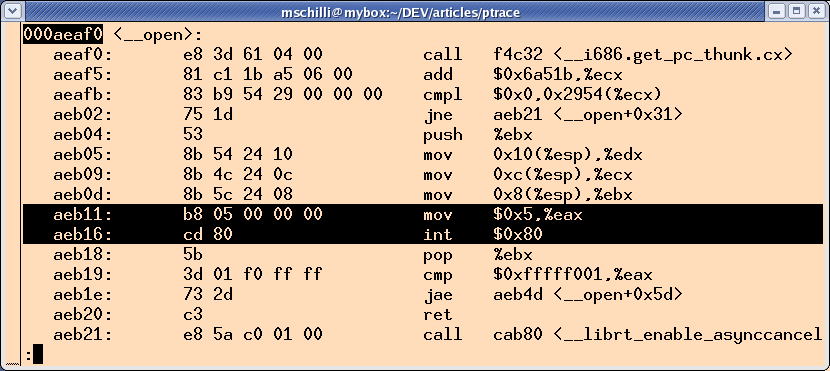Click highlighted address aeb11:
The image size is (830, 371).
[83, 214]
